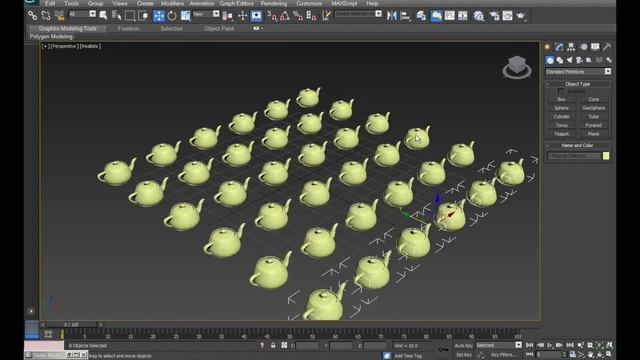Click the Key Filters button

click(504, 355)
